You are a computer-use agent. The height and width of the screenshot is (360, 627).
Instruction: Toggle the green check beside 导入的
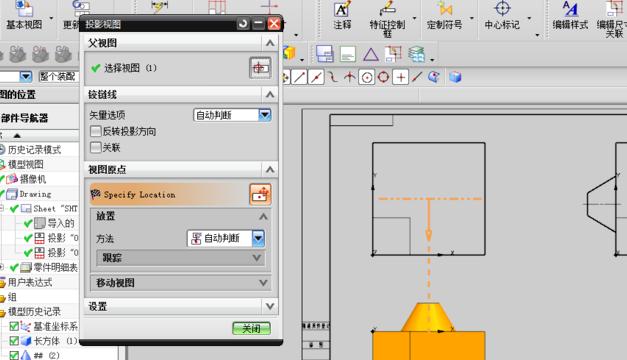(28, 223)
